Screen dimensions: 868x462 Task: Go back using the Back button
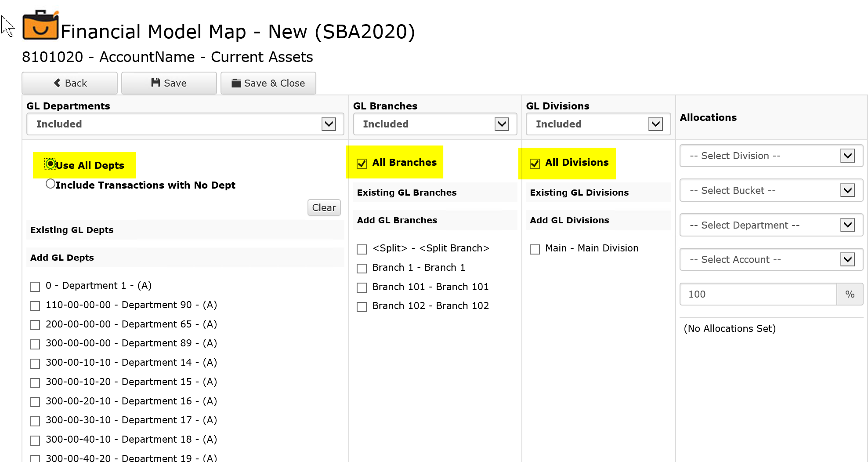click(x=70, y=83)
